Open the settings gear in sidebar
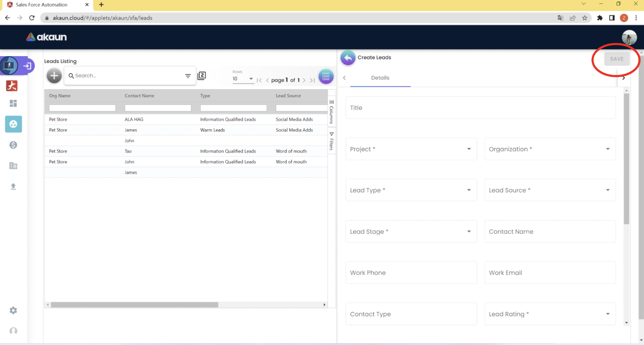The height and width of the screenshot is (345, 644). [13, 310]
